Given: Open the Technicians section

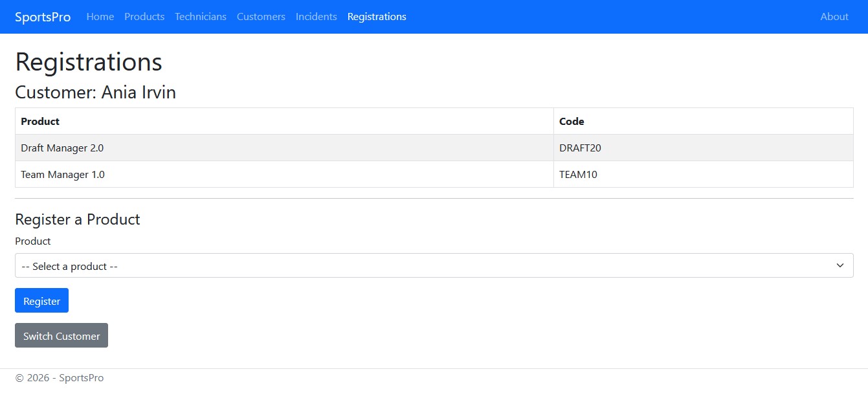Looking at the screenshot, I should [200, 16].
